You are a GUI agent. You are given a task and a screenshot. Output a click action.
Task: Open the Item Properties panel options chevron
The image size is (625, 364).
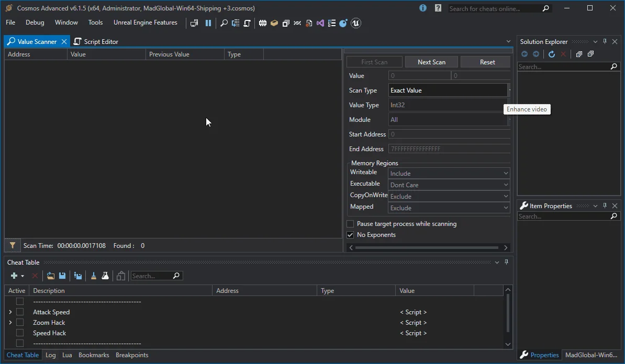[595, 206]
